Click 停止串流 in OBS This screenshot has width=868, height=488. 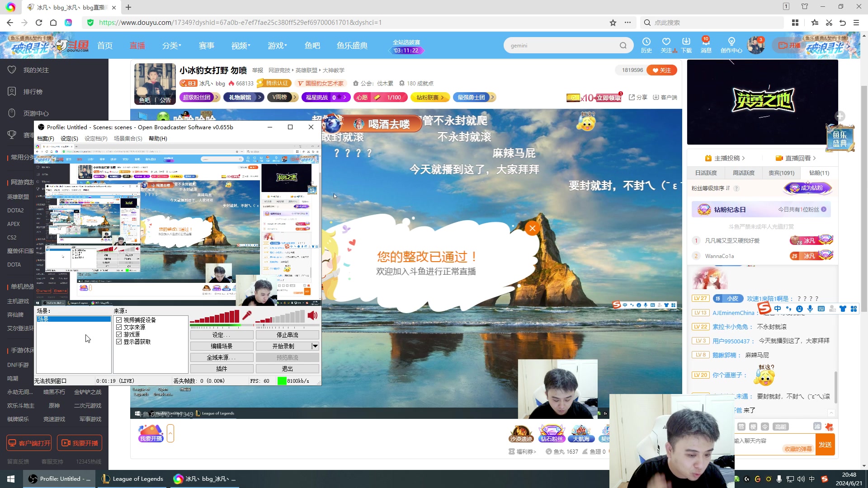288,335
